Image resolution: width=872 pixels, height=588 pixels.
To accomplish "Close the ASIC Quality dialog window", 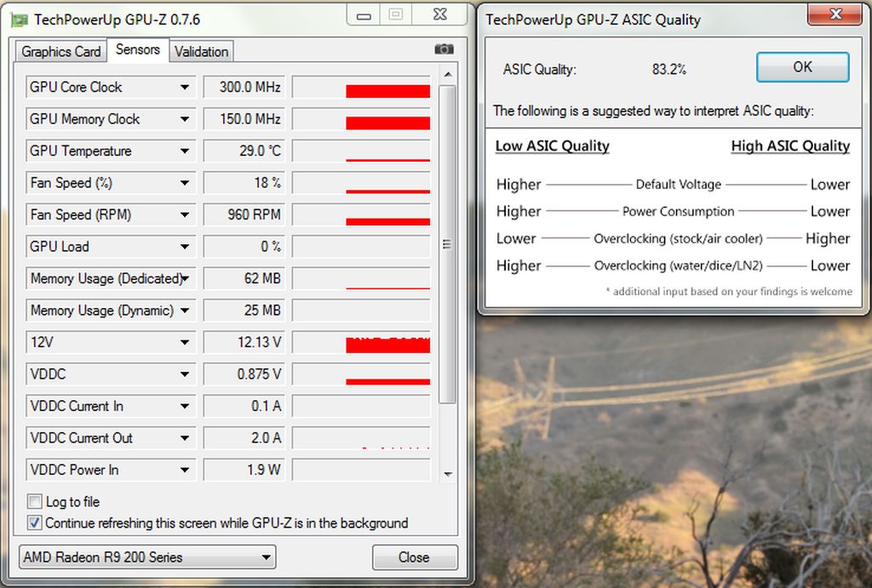I will [835, 14].
